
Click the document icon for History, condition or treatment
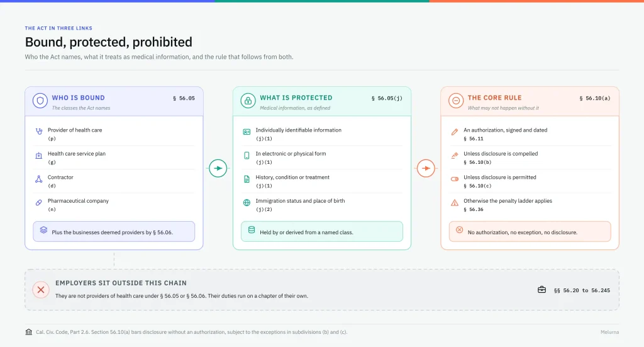[x=247, y=179]
